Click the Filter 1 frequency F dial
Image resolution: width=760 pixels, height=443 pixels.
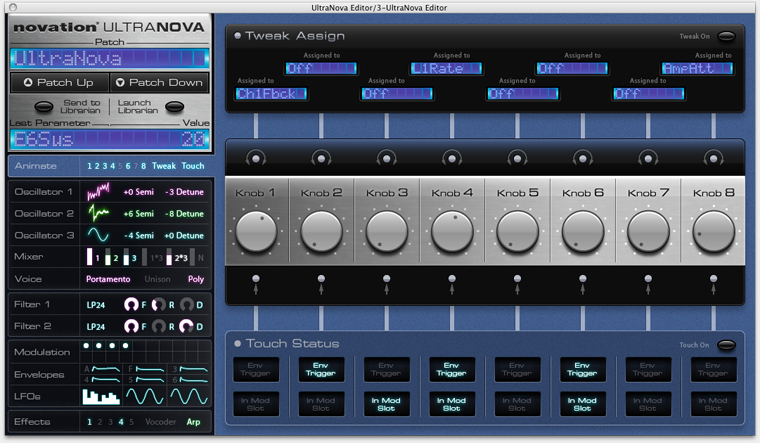click(131, 304)
